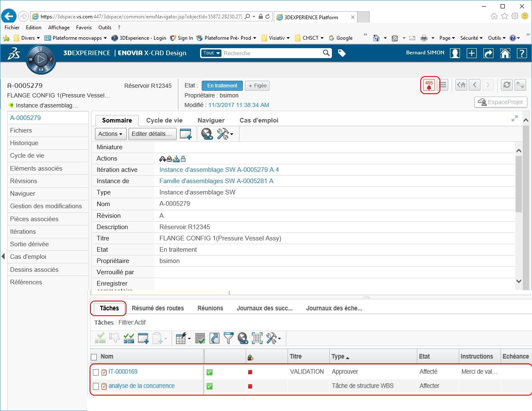Click the Tâches toolbar new-window icon

point(143,338)
